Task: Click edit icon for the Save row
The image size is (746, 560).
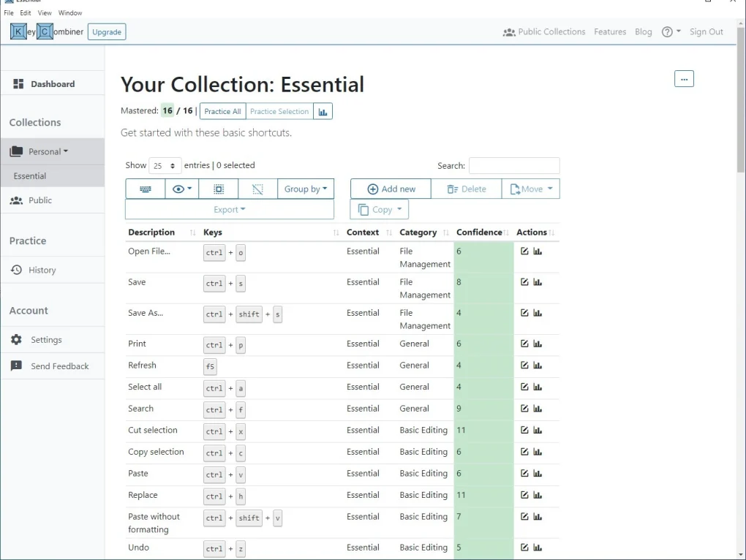Action: pyautogui.click(x=524, y=282)
